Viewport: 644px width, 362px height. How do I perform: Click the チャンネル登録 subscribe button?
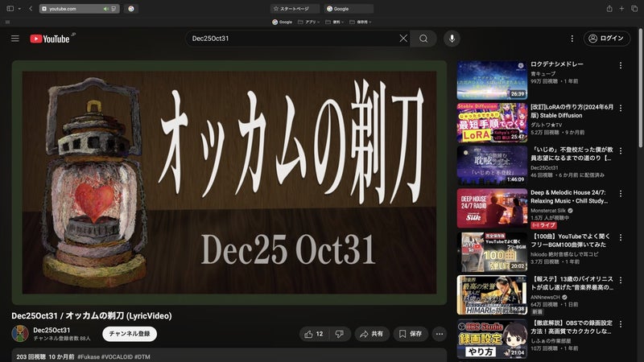[129, 334]
